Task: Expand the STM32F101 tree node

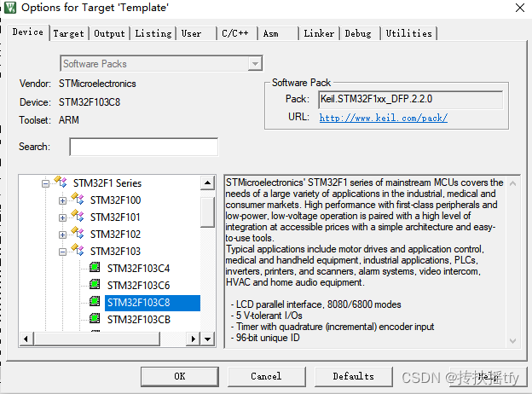Action: tap(62, 217)
